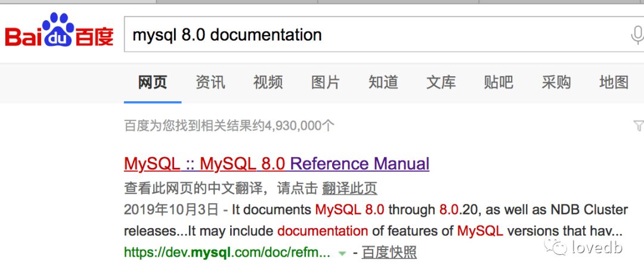Image resolution: width=644 pixels, height=274 pixels.
Task: Open the search filter funnel icon
Action: point(639,126)
